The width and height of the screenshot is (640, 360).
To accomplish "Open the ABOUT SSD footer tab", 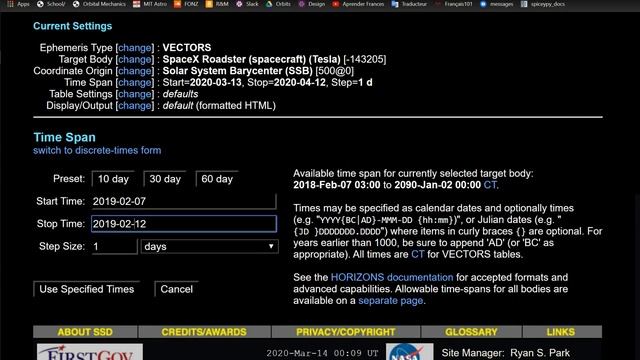I will pyautogui.click(x=85, y=332).
